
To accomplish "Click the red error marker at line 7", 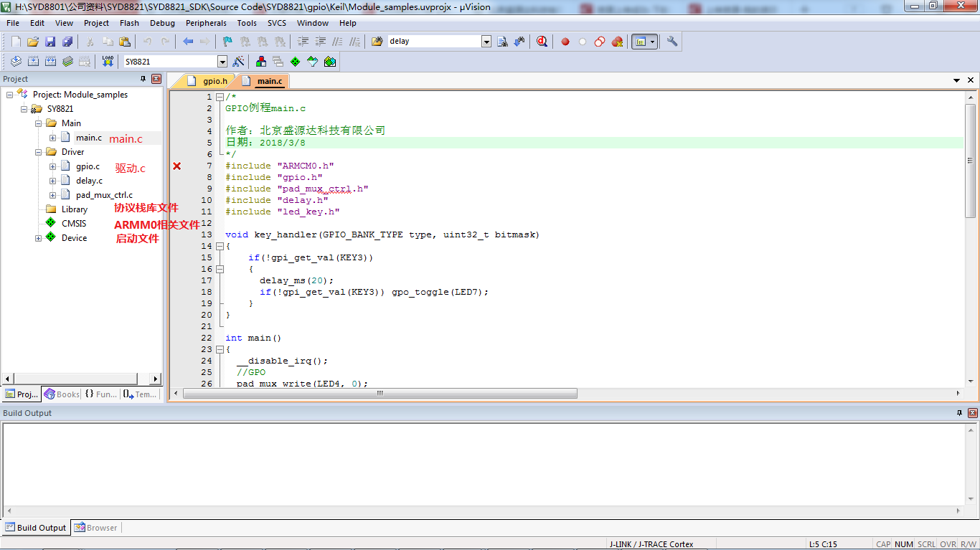I will pyautogui.click(x=177, y=166).
